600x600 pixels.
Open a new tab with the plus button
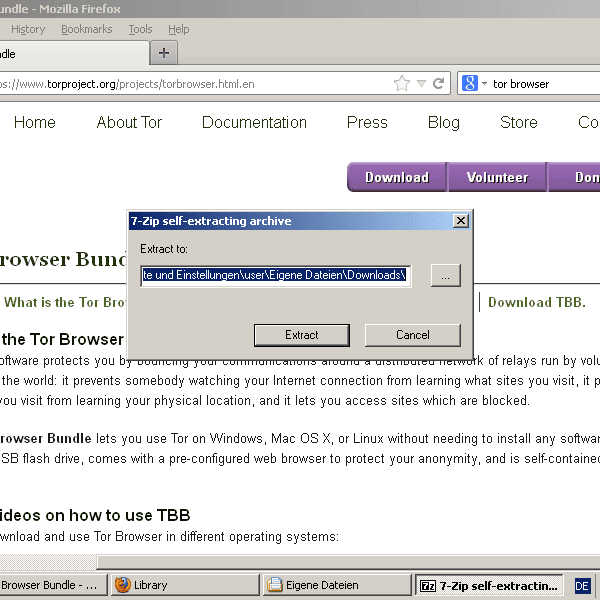(x=164, y=53)
